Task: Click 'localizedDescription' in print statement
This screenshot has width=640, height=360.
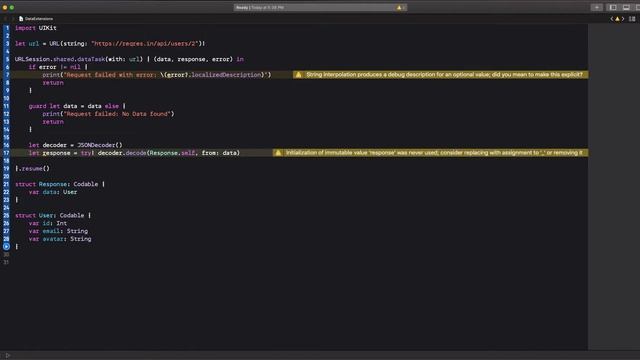Action: 227,75
